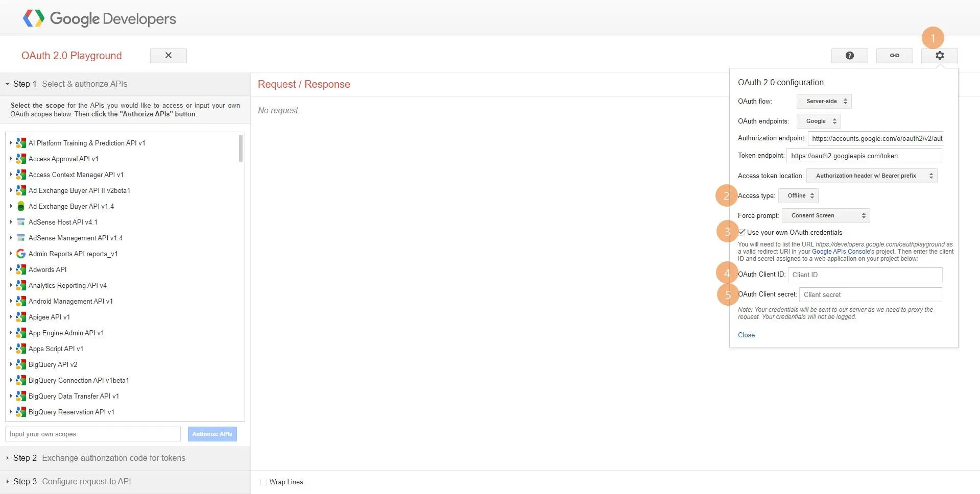The image size is (980, 494).
Task: Expand the Adwords API tree arrow
Action: [11, 269]
